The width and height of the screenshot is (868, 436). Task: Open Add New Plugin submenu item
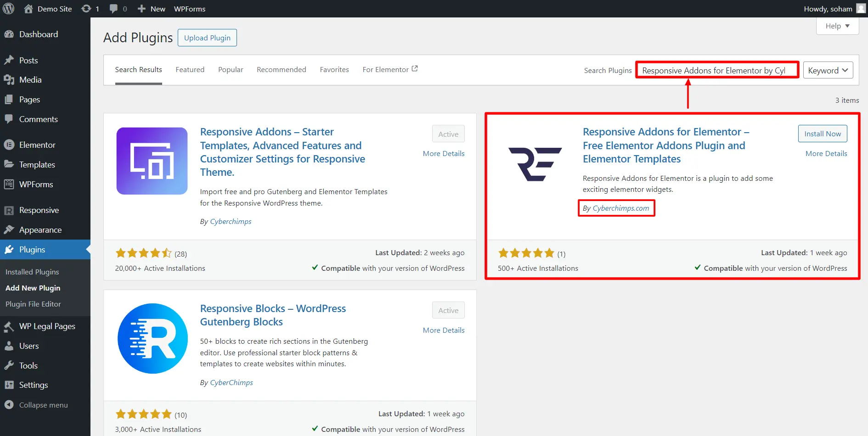point(33,288)
